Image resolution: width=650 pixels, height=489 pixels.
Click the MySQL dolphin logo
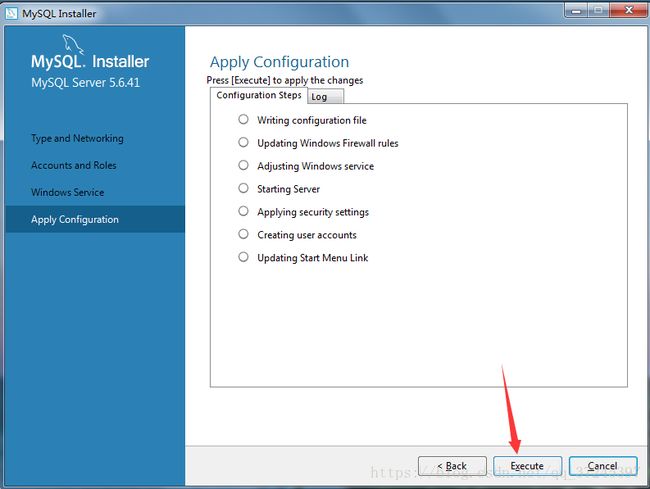click(x=73, y=44)
